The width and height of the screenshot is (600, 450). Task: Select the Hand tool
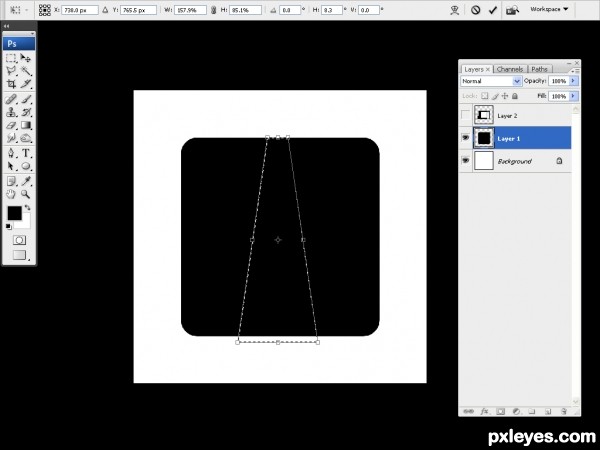click(x=11, y=194)
